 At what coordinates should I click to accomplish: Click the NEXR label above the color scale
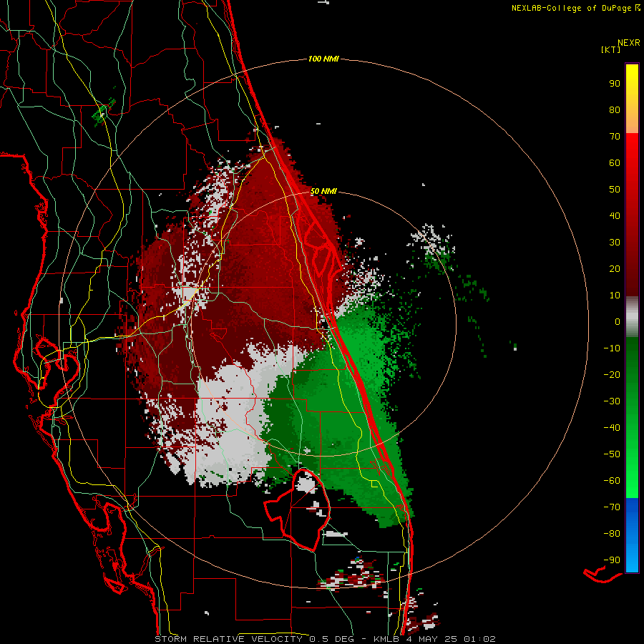[x=629, y=43]
